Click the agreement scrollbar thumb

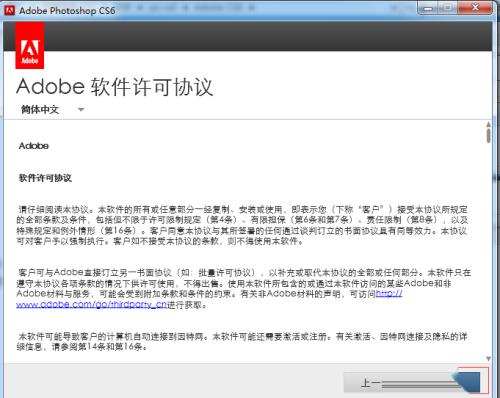click(488, 136)
